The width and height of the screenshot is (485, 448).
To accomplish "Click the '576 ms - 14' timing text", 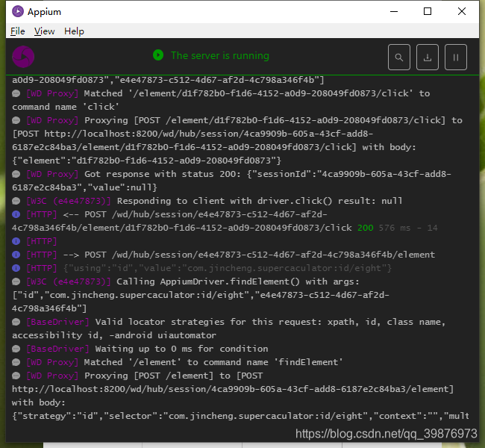I will tap(408, 228).
